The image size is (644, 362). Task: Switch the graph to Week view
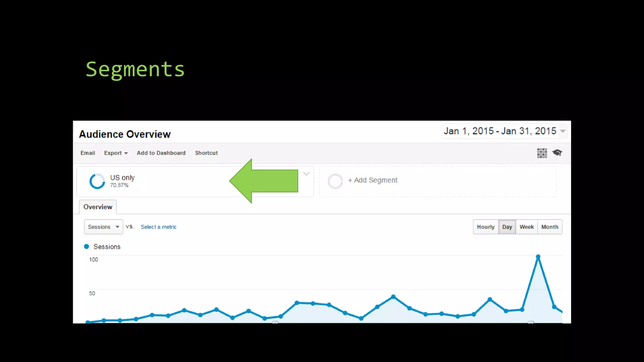click(x=526, y=227)
